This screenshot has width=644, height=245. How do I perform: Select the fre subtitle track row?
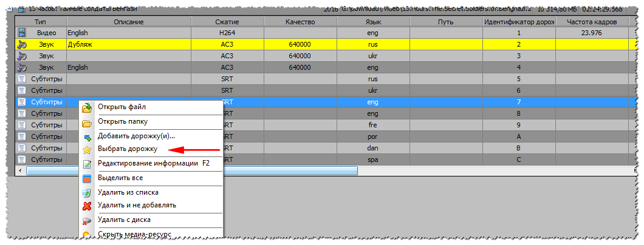pyautogui.click(x=373, y=125)
